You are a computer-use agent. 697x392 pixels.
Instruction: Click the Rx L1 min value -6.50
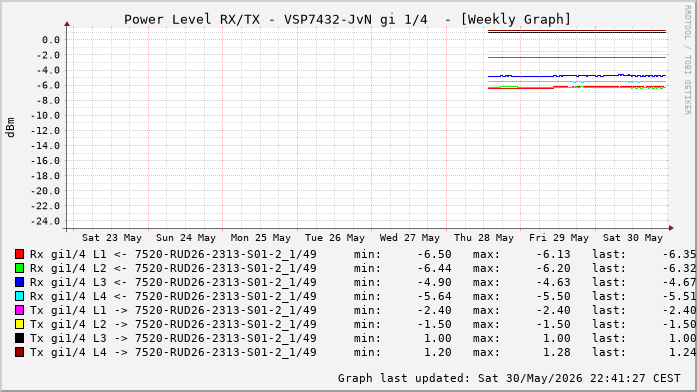[x=434, y=254]
